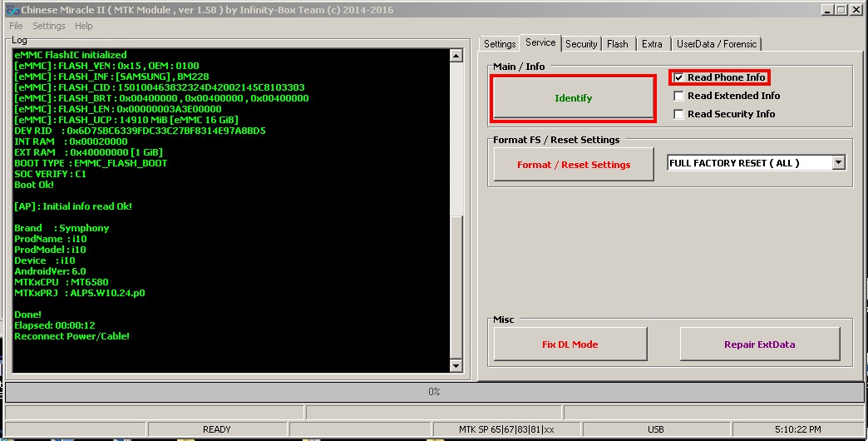Click log line 'AndroidVer: 6.0'
Image resolution: width=868 pixels, height=441 pixels.
(51, 271)
